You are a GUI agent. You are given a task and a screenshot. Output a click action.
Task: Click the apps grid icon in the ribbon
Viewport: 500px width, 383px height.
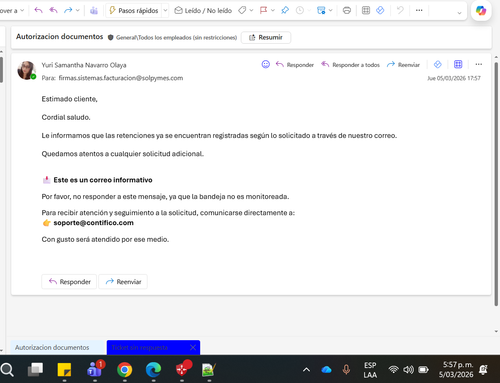point(366,11)
